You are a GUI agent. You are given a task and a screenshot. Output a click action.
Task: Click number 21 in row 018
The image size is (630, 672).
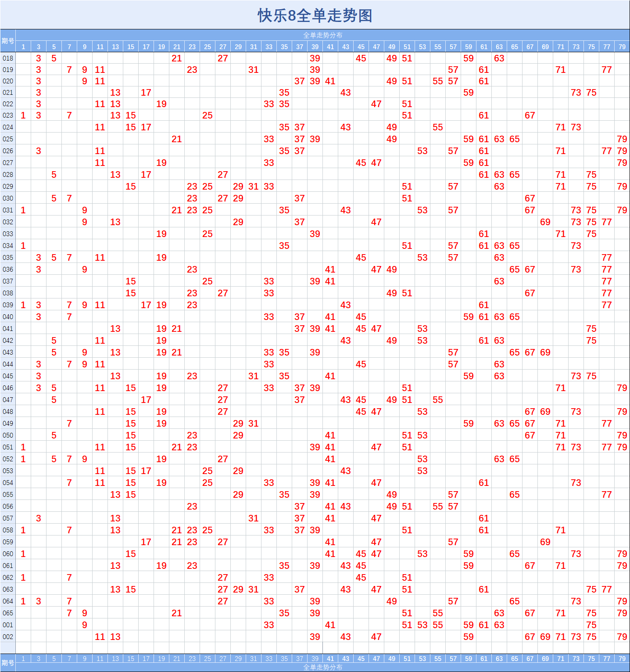point(177,58)
